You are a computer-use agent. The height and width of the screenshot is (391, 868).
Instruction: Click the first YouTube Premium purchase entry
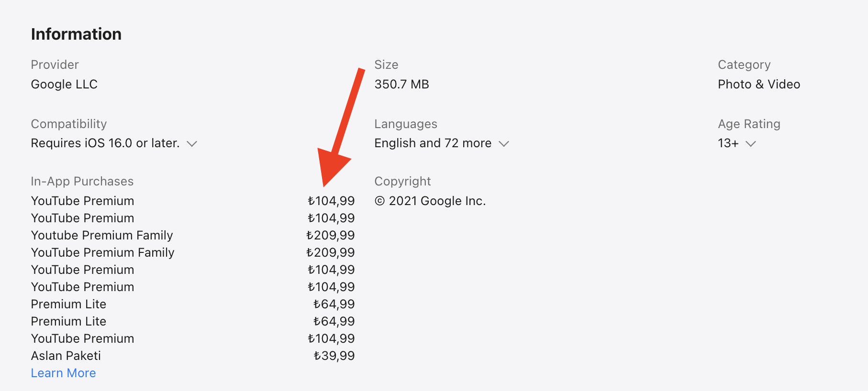(x=82, y=201)
